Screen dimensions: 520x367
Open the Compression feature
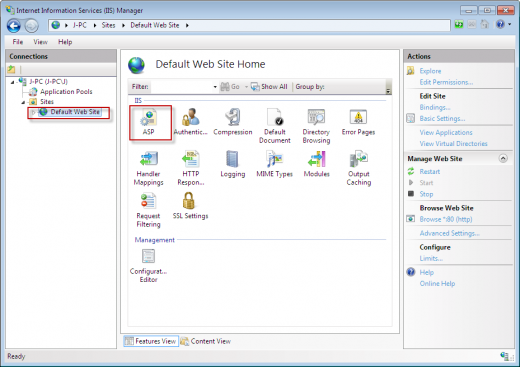233,122
